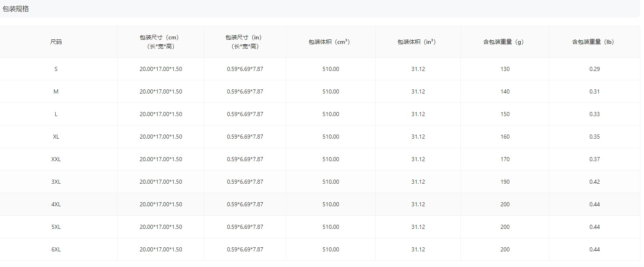This screenshot has height=267, width=644.
Task: Select the XXL size cell
Action: (x=56, y=159)
